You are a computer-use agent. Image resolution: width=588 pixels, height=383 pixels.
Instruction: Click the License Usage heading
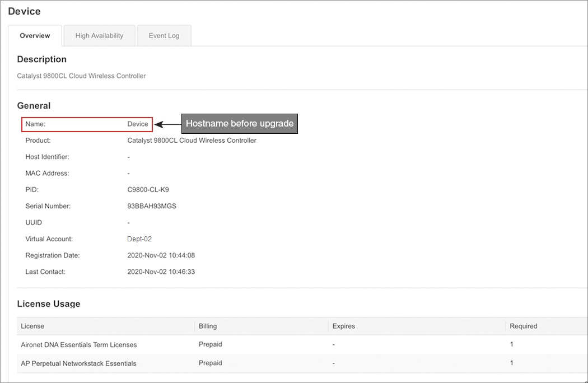tap(49, 304)
